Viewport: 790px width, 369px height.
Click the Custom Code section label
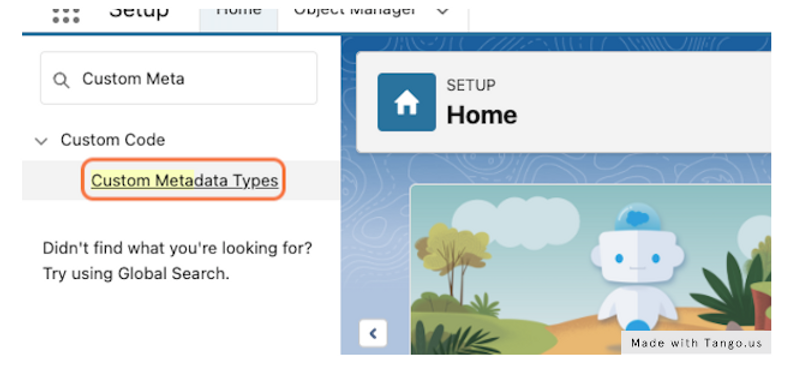click(x=113, y=140)
